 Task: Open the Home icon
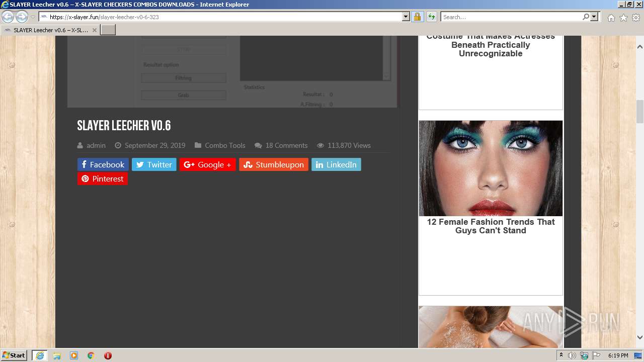point(611,18)
